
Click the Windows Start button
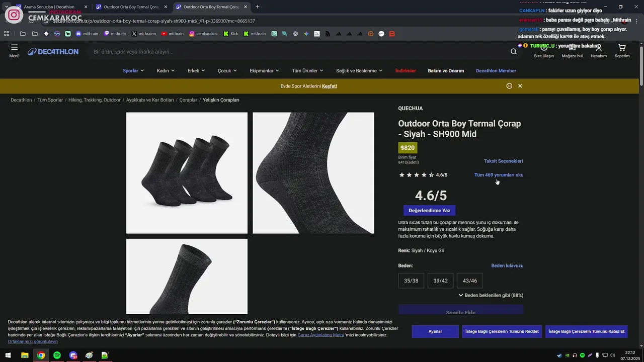[x=9, y=355]
